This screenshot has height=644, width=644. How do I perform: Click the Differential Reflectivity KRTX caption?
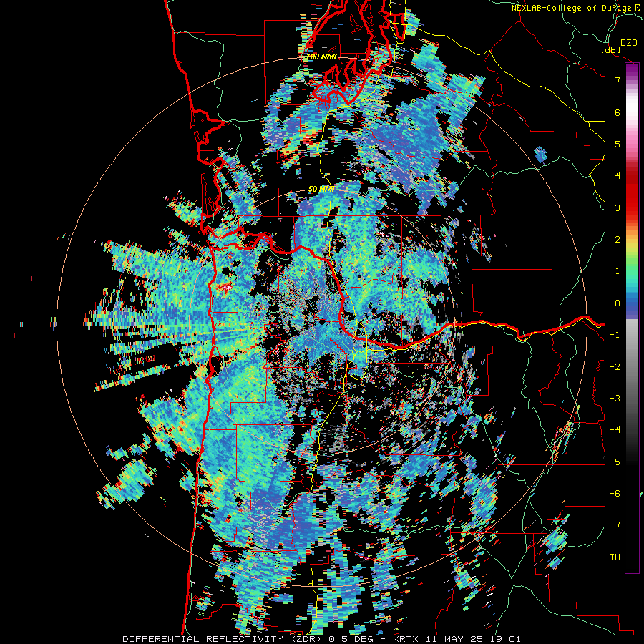coord(321,639)
